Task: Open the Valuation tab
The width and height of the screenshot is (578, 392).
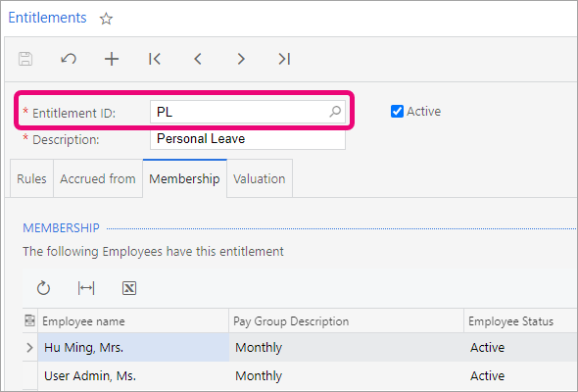Action: (260, 179)
